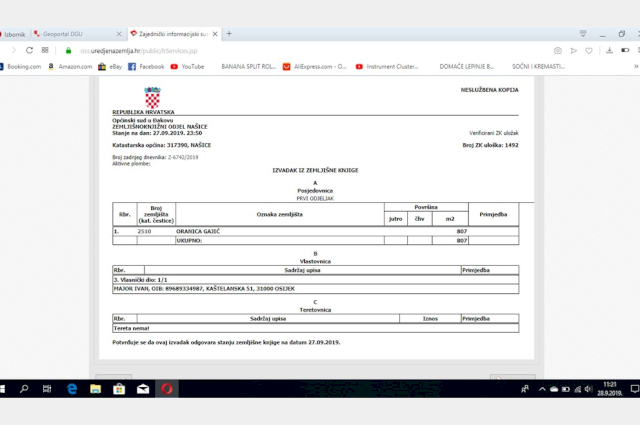Click the Z-6742/2019 journal number
Viewport: 640px width, 425px height.
pyautogui.click(x=183, y=157)
